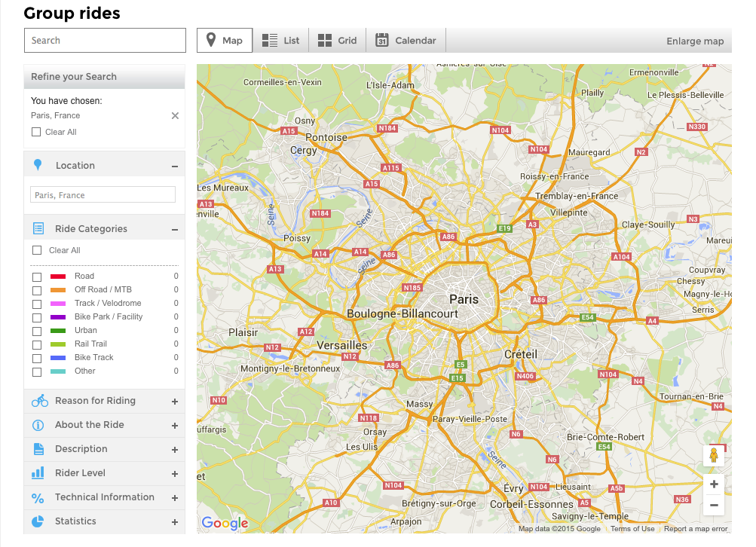The image size is (756, 547).
Task: Open the map Terms of Use link
Action: coord(632,529)
